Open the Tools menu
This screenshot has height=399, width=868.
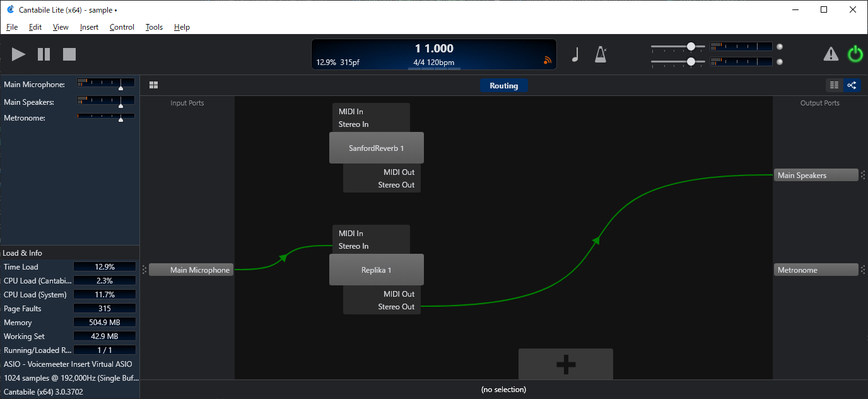[154, 27]
